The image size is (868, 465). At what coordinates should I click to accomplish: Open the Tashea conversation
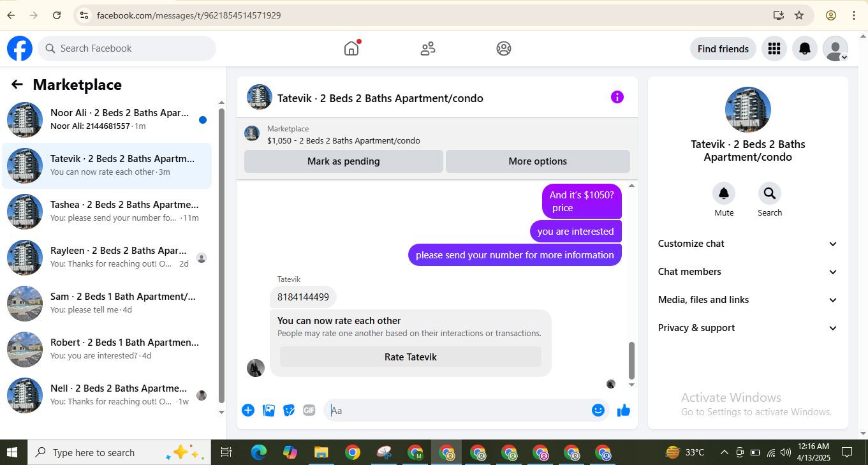(x=107, y=211)
